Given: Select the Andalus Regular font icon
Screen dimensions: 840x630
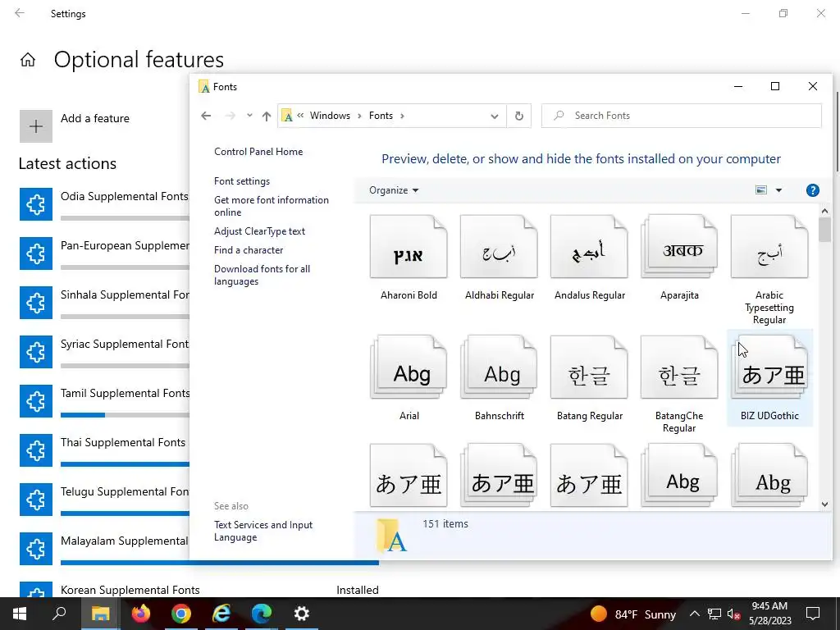Looking at the screenshot, I should click(x=589, y=246).
